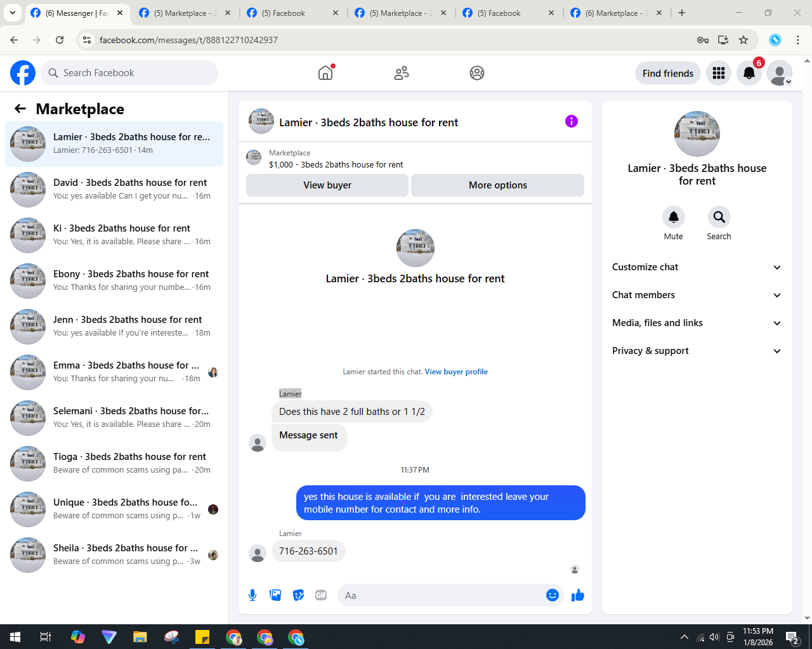Close the (6) Messenger tab

[x=120, y=13]
